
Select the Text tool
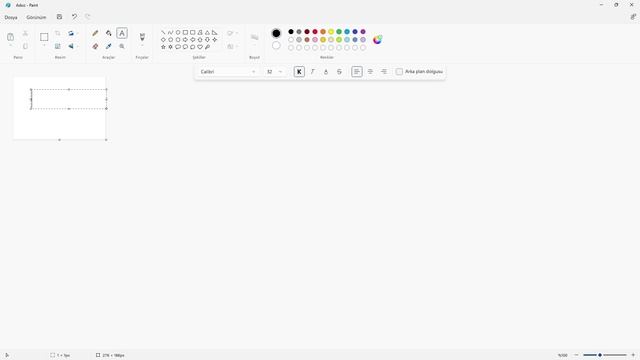tap(122, 33)
